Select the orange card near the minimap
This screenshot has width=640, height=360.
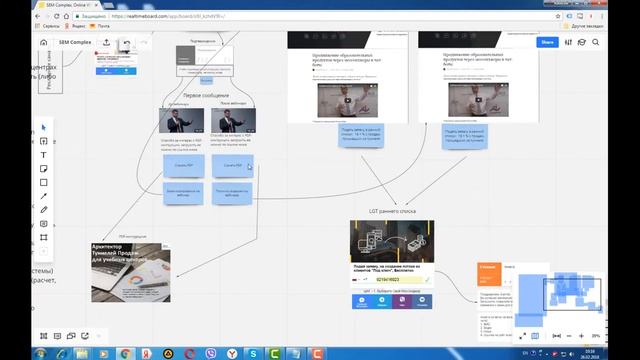489,274
